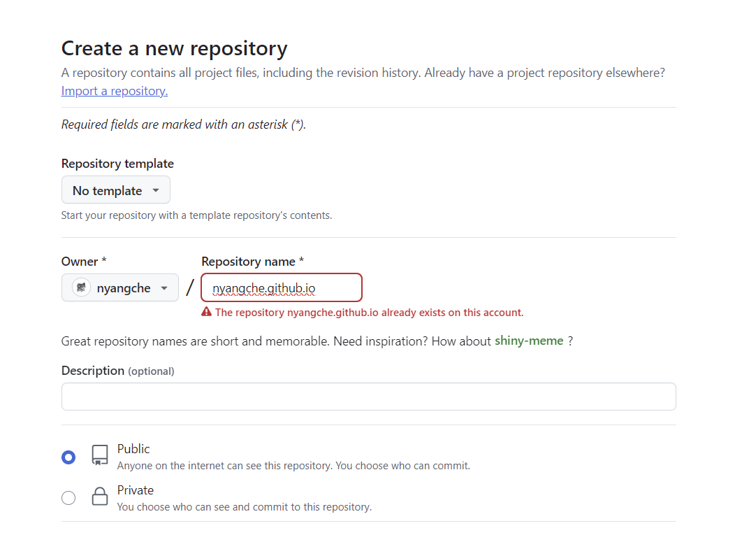This screenshot has height=535, width=756.
Task: Open the Owner dropdown showing nyangche
Action: [x=119, y=287]
